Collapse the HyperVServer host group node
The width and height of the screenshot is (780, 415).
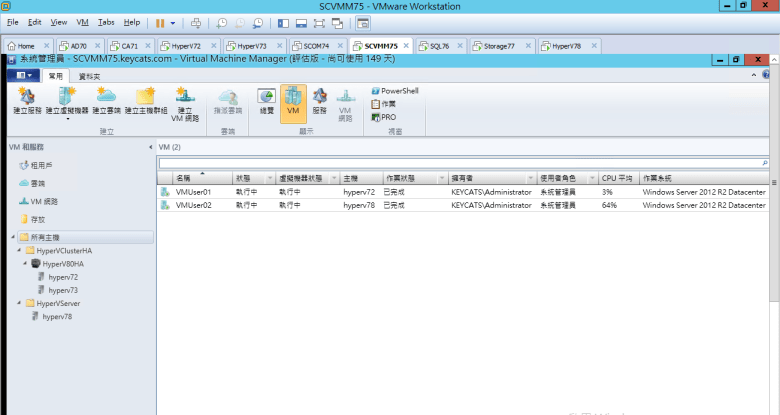pyautogui.click(x=20, y=302)
